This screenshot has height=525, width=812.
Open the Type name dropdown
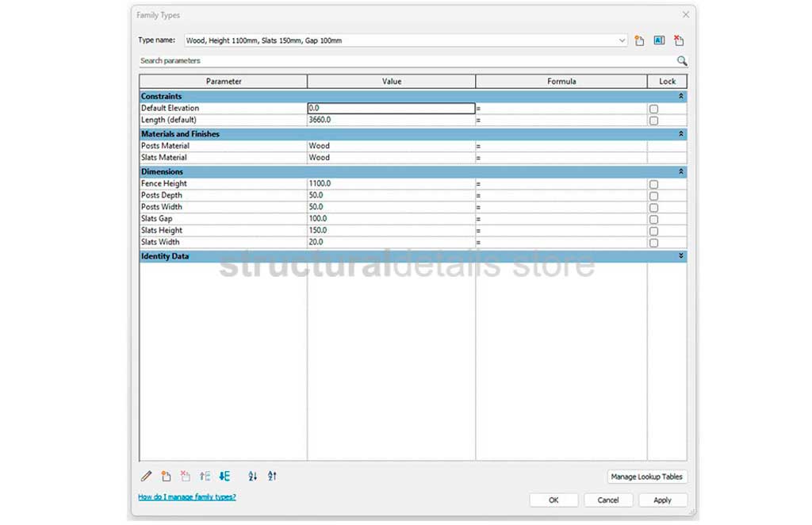[x=622, y=40]
